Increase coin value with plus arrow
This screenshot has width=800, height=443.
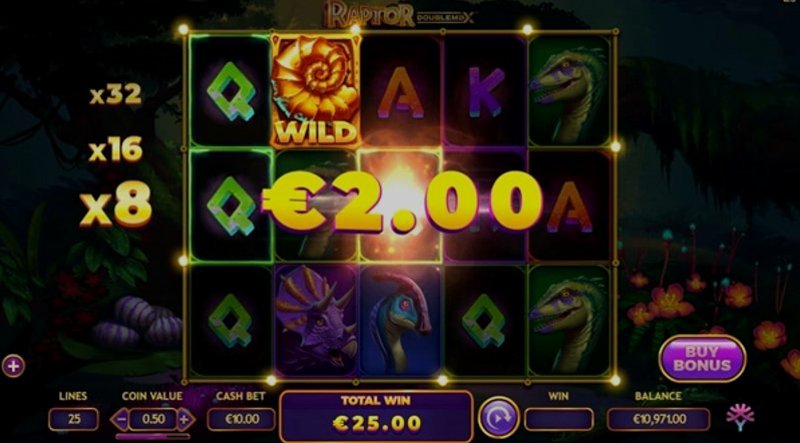coord(185,420)
